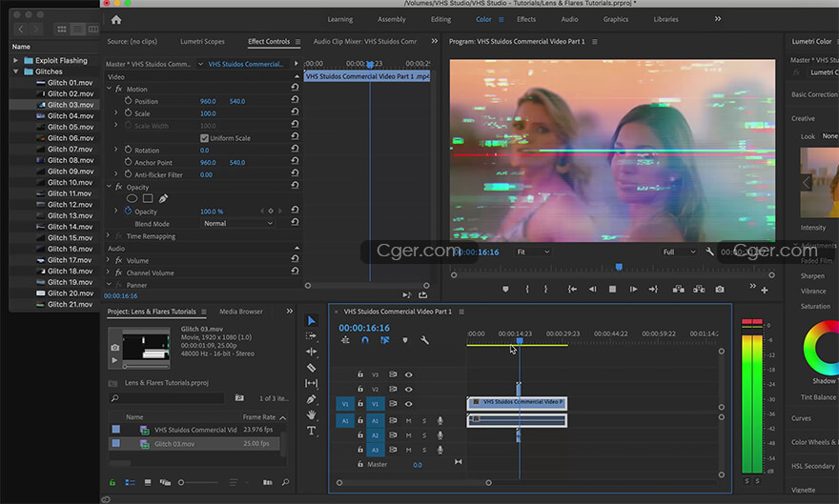Stop playback in the Program monitor
Viewport: 839px width, 504px height.
pyautogui.click(x=613, y=289)
